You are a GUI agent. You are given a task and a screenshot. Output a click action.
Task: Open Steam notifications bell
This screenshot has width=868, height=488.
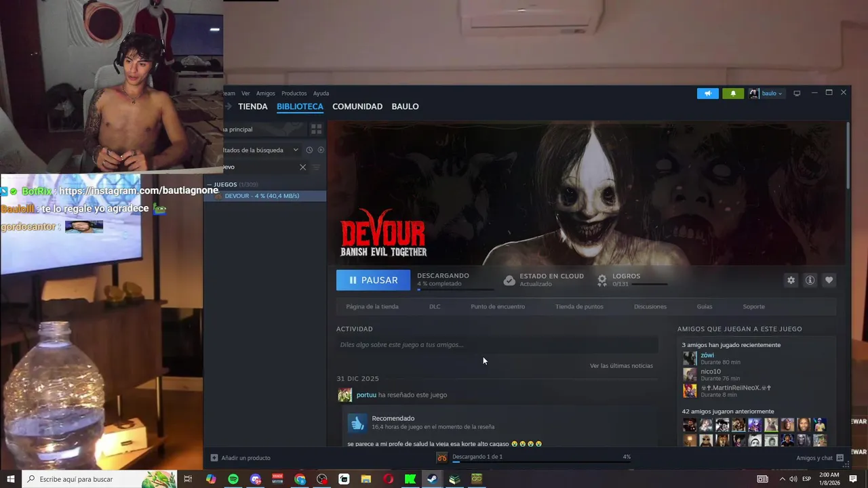733,94
